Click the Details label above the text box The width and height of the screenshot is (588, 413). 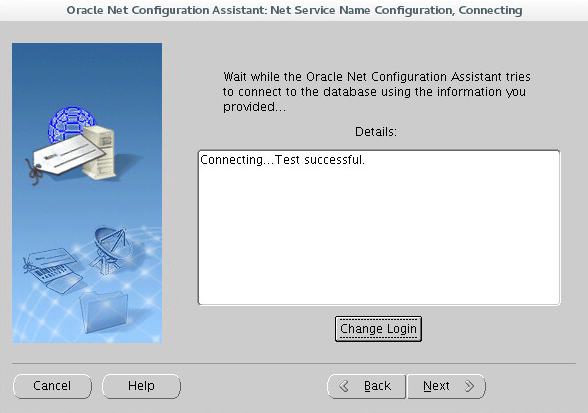tap(376, 132)
